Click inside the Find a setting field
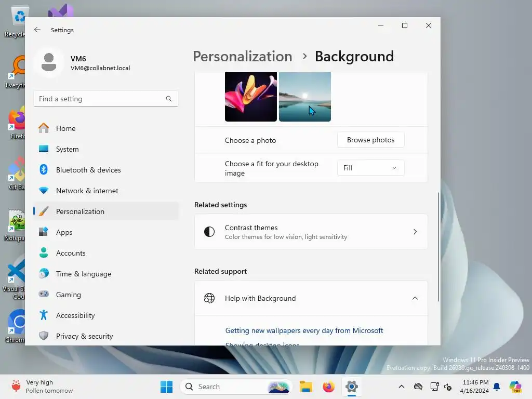 click(x=106, y=99)
